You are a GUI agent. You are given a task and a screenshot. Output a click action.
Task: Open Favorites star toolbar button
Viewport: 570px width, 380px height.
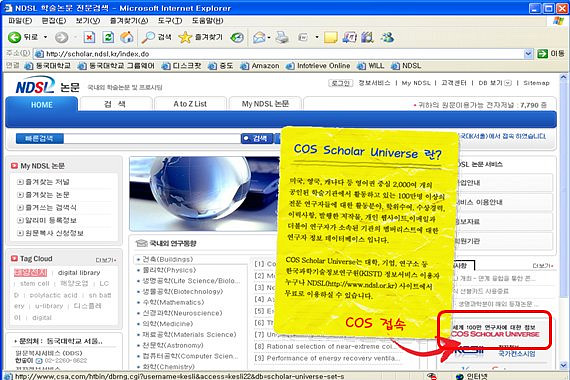(x=200, y=37)
